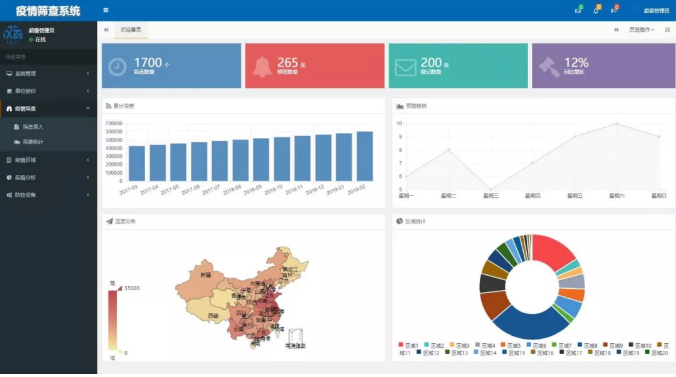676x377 pixels.
Task: Open the bell notifications with yellow badge
Action: (596, 10)
